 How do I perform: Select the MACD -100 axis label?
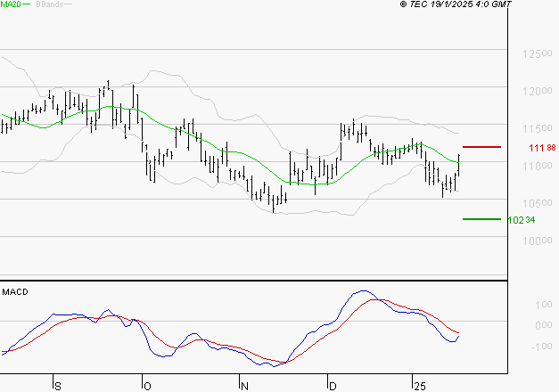pos(541,347)
